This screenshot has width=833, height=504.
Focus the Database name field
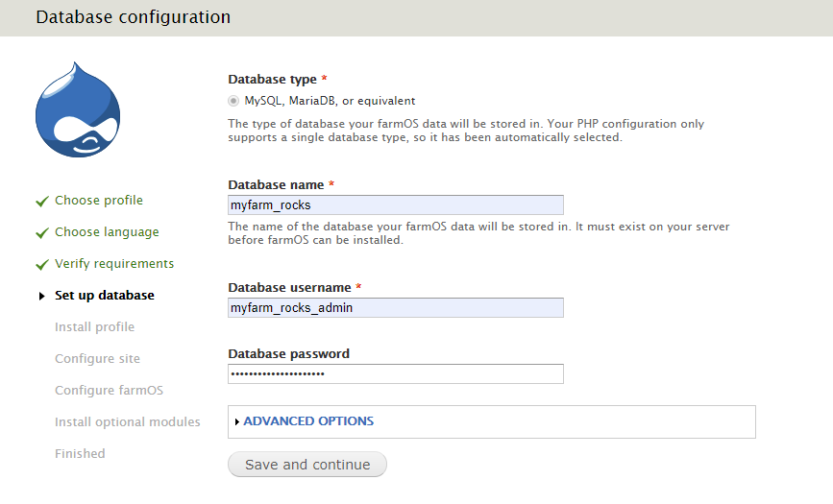pos(396,205)
